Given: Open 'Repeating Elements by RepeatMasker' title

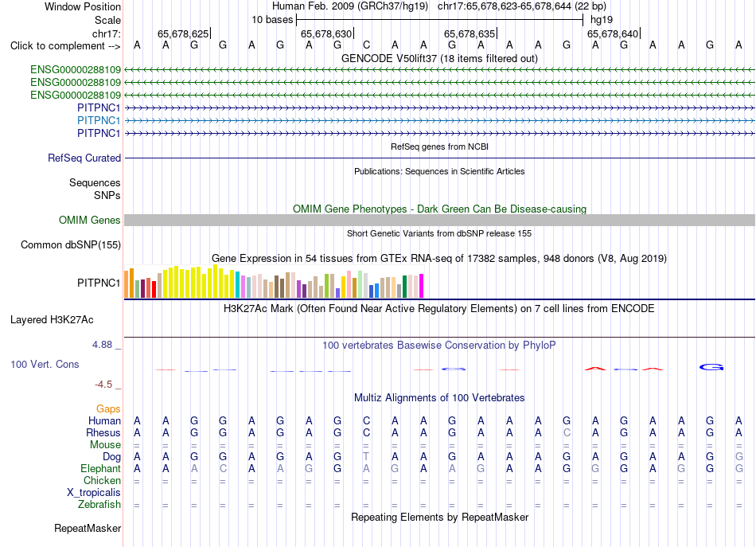Looking at the screenshot, I should pos(439,517).
